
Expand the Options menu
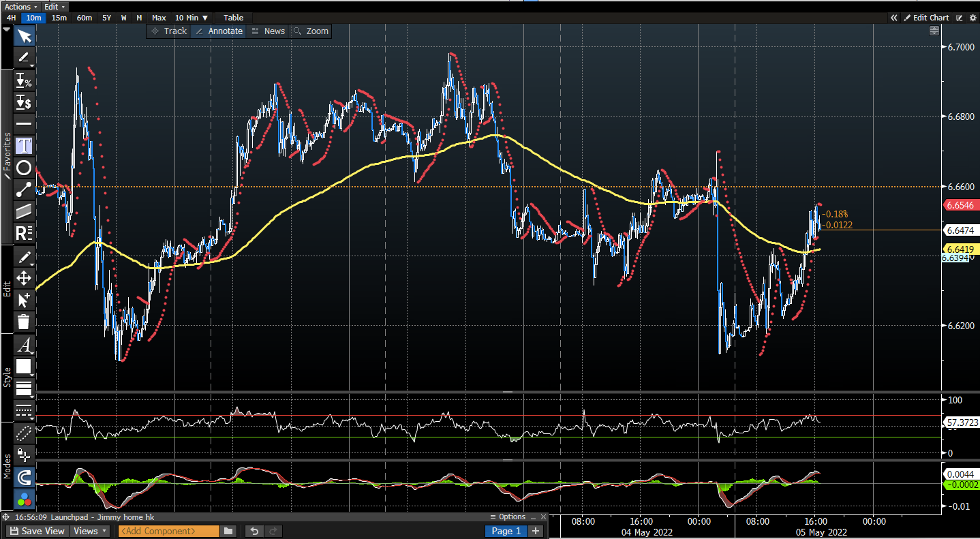(508, 517)
